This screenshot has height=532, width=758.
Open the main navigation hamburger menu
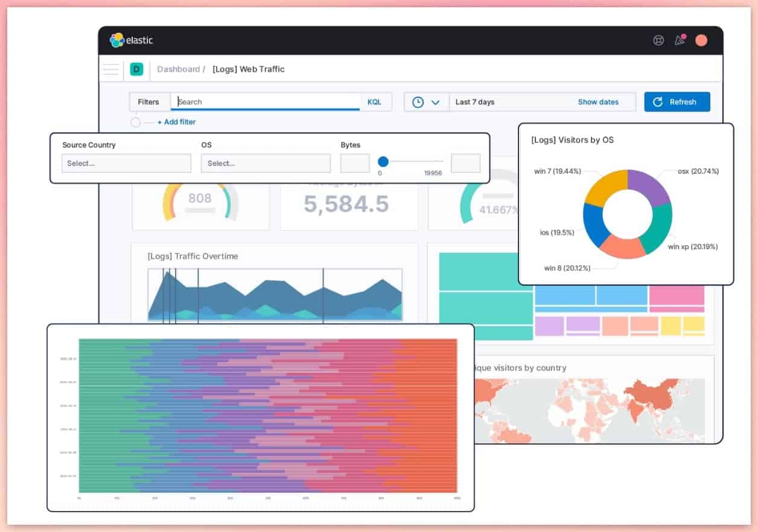coord(110,69)
